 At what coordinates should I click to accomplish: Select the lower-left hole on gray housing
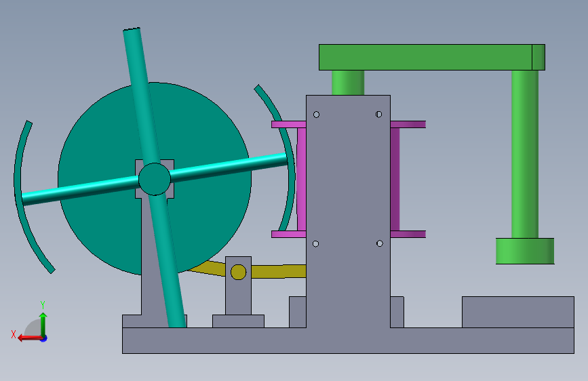[315, 244]
